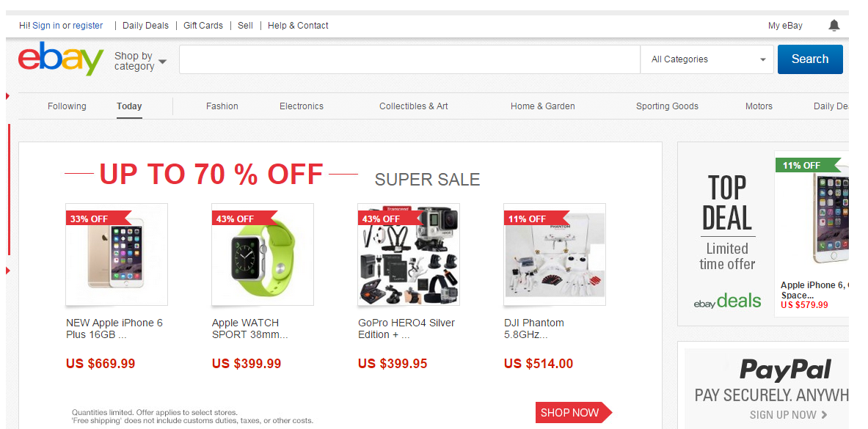Viewport: 868px width, 429px height.
Task: Click the eBay Deals logo
Action: 727,301
